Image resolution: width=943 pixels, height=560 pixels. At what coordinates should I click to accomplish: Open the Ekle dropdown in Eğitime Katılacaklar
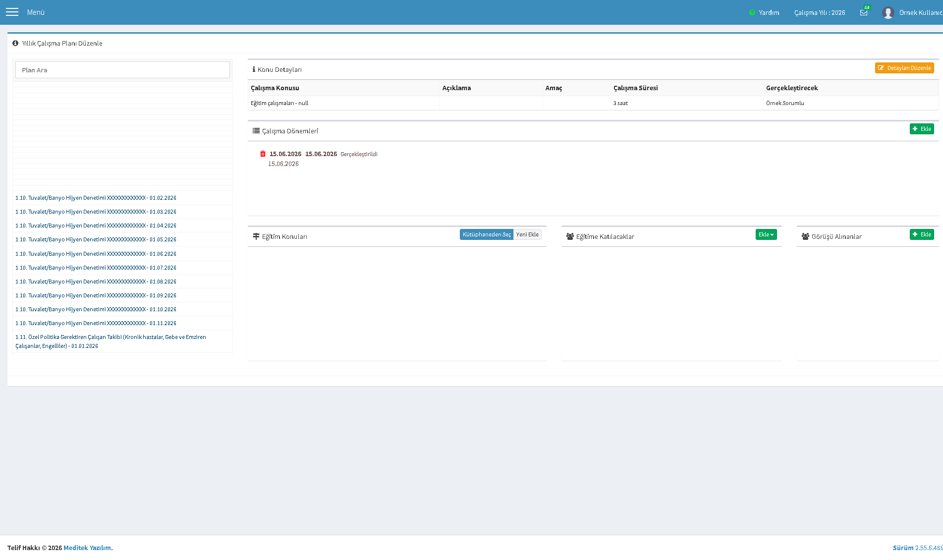(x=766, y=234)
